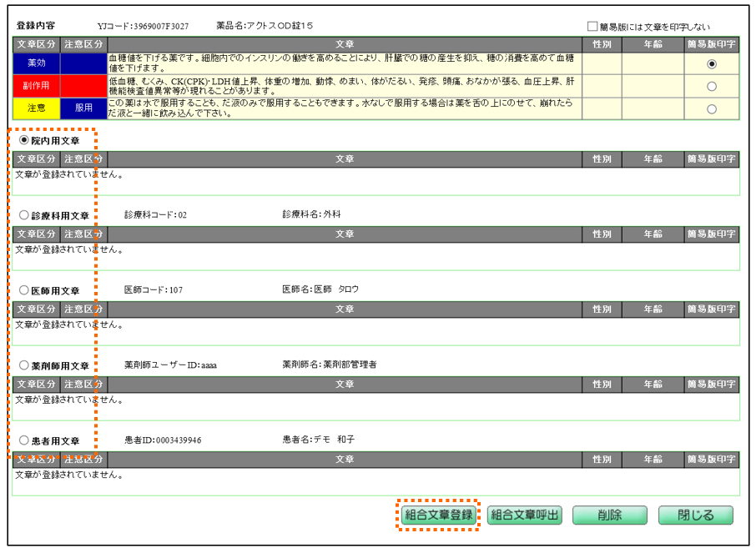
Task: Click the yellow 注意 category cell
Action: pos(36,108)
